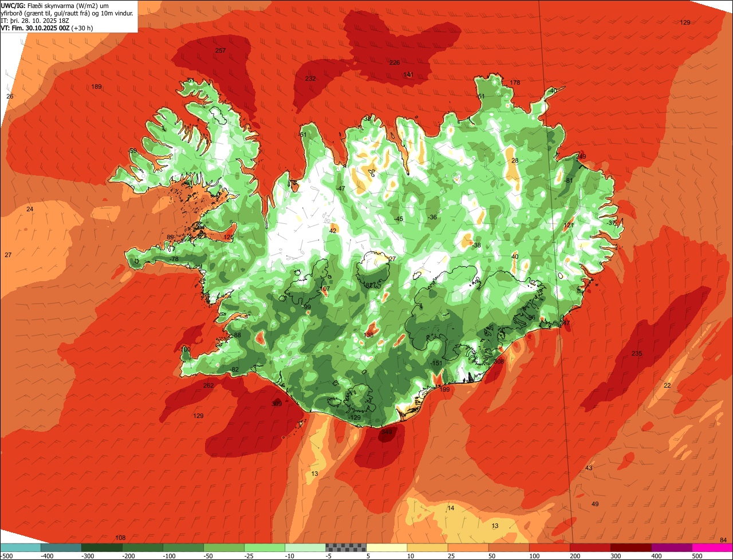Click the value 249 on the east coast
Screen dimensions: 733x560
(581, 156)
